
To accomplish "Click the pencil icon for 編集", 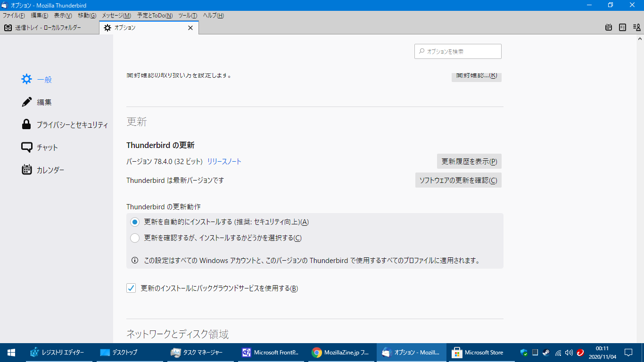I will tap(27, 102).
